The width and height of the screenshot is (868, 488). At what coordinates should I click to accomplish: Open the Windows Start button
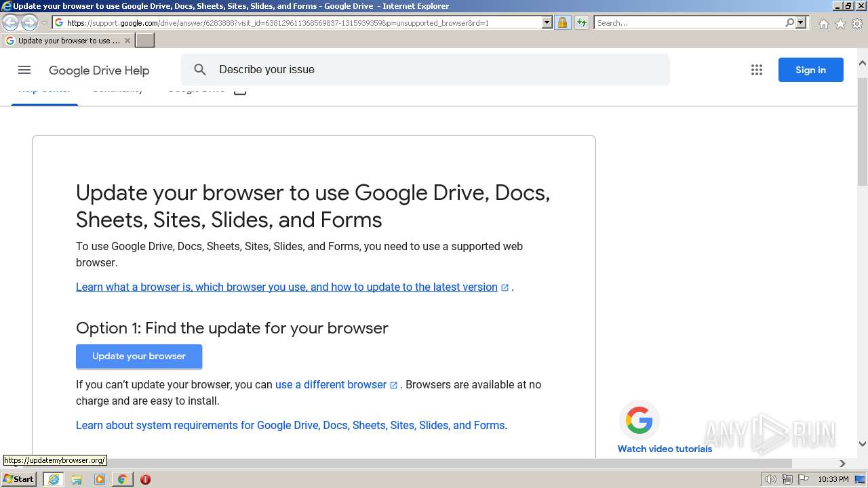[19, 479]
